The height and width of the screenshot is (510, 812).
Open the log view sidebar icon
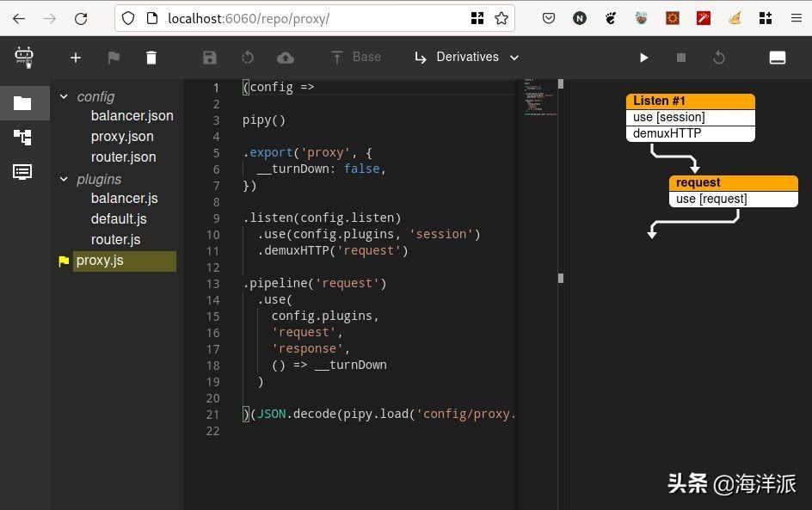tap(22, 172)
